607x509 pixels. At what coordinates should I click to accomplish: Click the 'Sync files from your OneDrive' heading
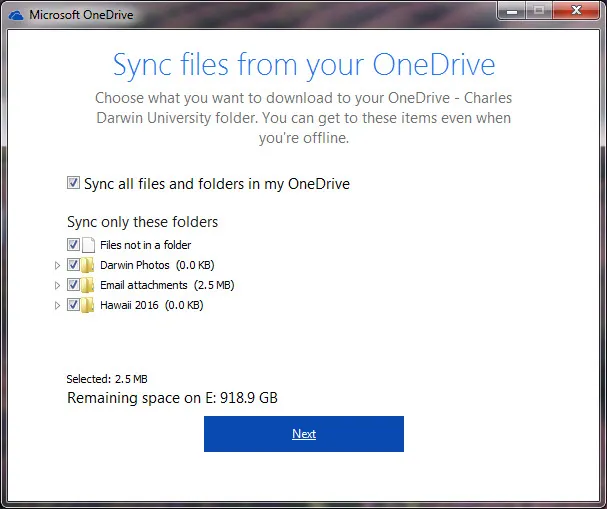(304, 65)
